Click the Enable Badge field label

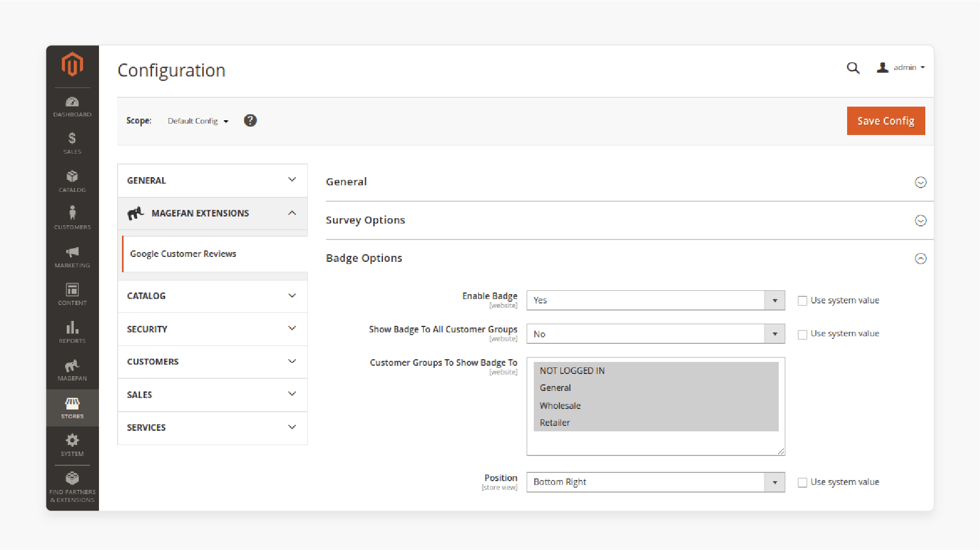pyautogui.click(x=489, y=296)
